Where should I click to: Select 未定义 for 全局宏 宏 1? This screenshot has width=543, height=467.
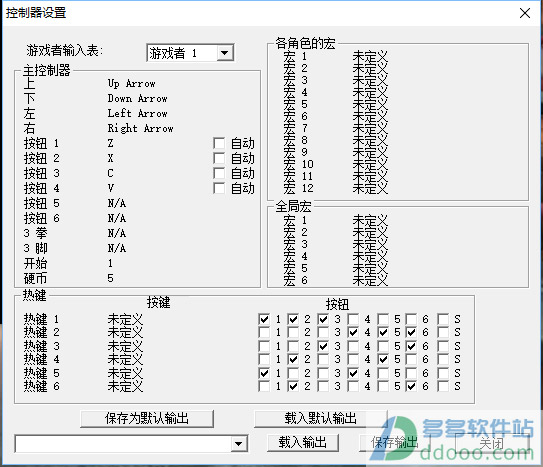(x=370, y=220)
